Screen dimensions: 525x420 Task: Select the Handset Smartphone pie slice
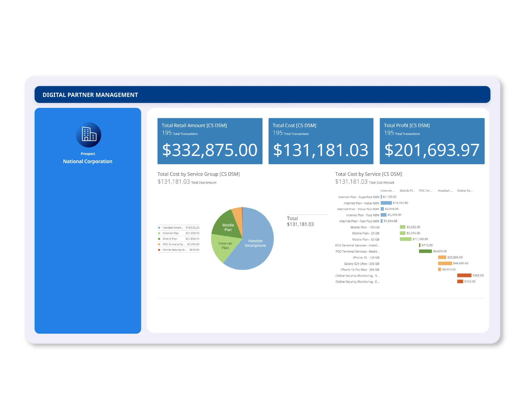[256, 243]
